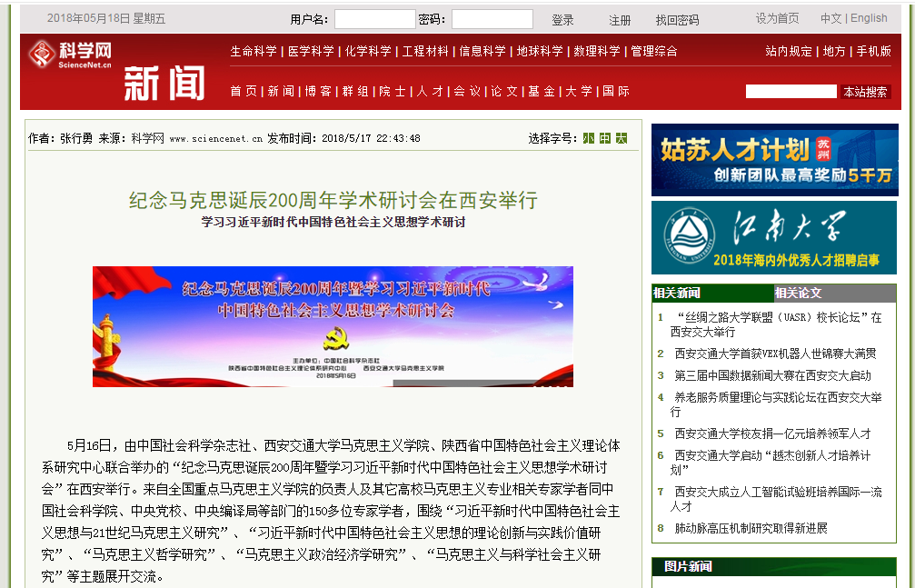Open the 江南大学 recruitment banner
This screenshot has width=915, height=588.
[774, 237]
